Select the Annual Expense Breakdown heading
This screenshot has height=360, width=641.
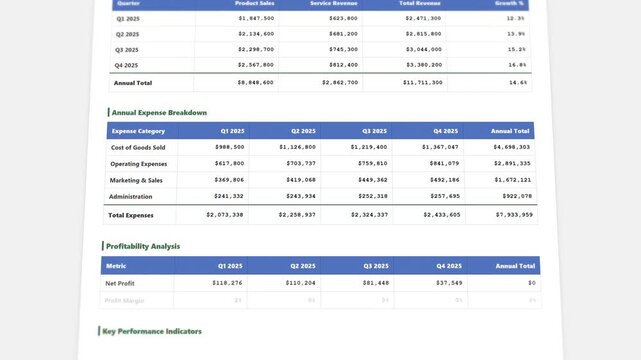(x=159, y=113)
